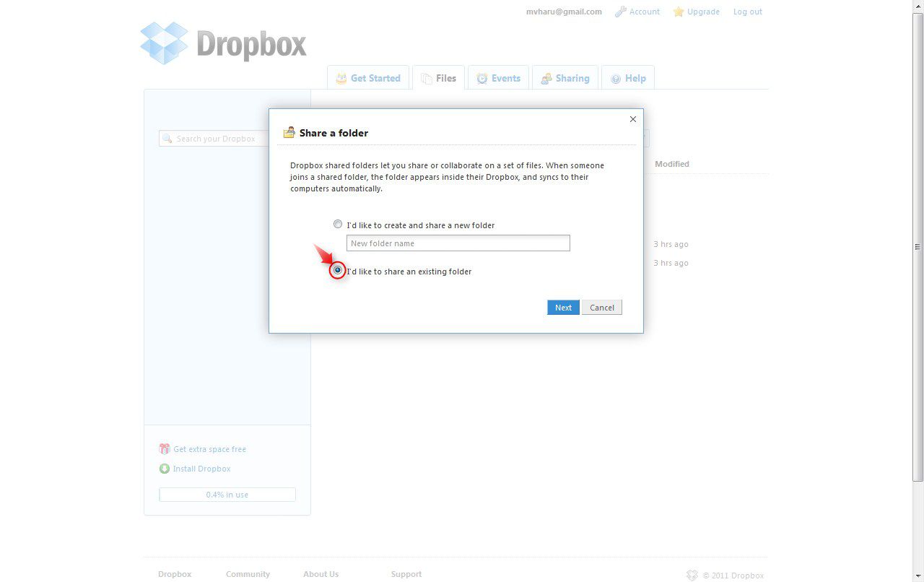Screen dimensions: 924x582
Task: Choose the share an existing folder option
Action: 337,270
